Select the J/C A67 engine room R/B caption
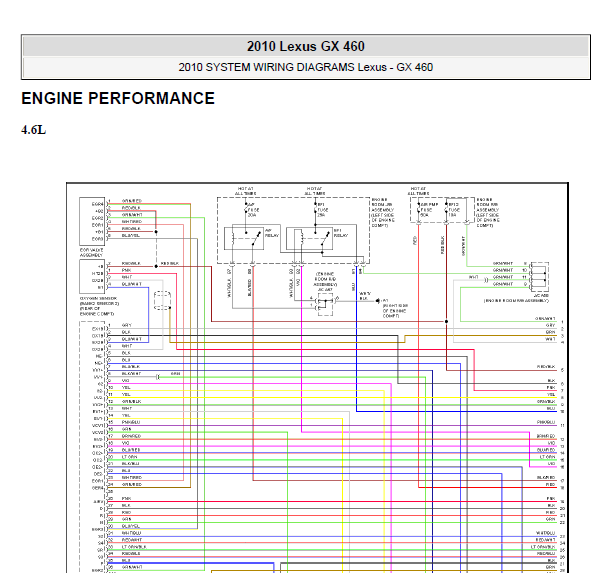The image size is (607, 573). tap(325, 281)
